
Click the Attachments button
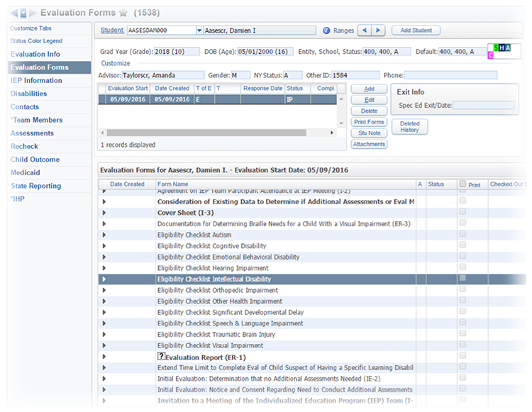pos(369,144)
